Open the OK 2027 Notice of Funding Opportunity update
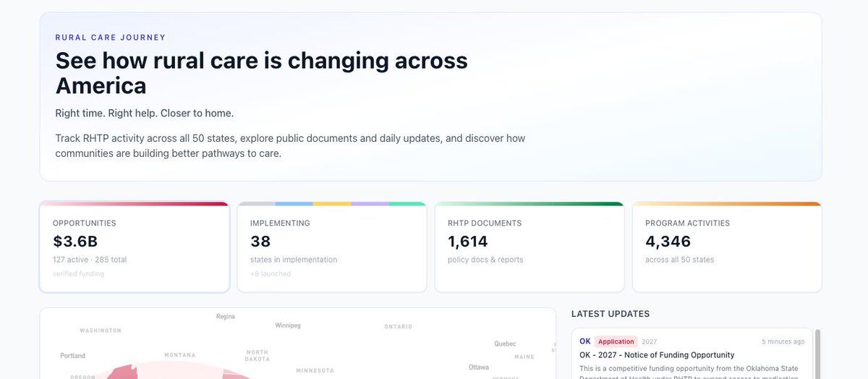 [692, 354]
